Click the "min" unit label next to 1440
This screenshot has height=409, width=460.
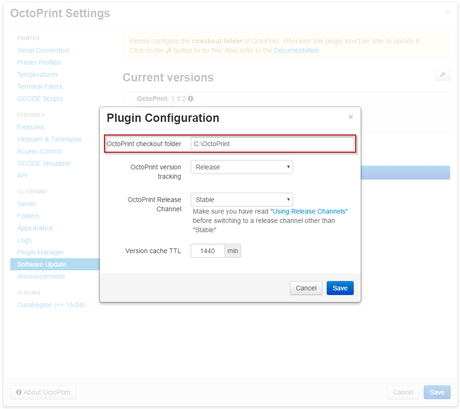pos(233,251)
